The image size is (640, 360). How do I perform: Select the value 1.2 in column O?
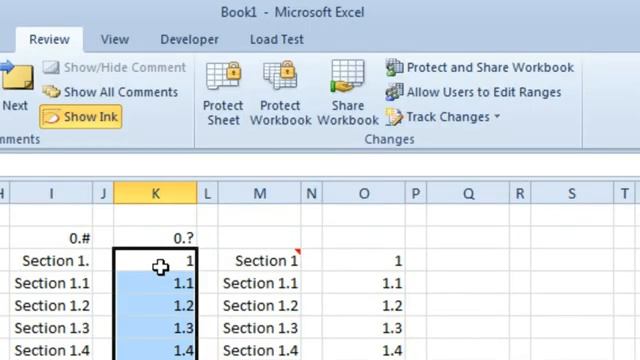364,305
